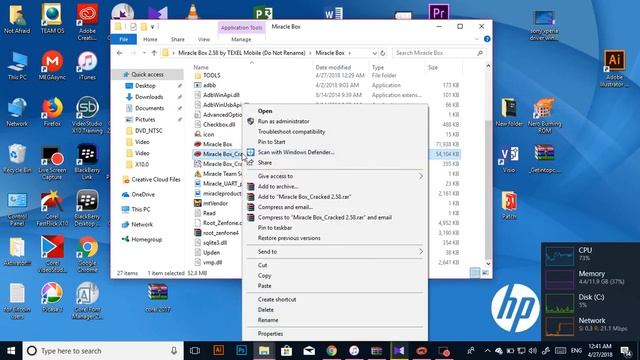The width and height of the screenshot is (640, 360).
Task: Expand the Send to submenu
Action: pyautogui.click(x=335, y=251)
